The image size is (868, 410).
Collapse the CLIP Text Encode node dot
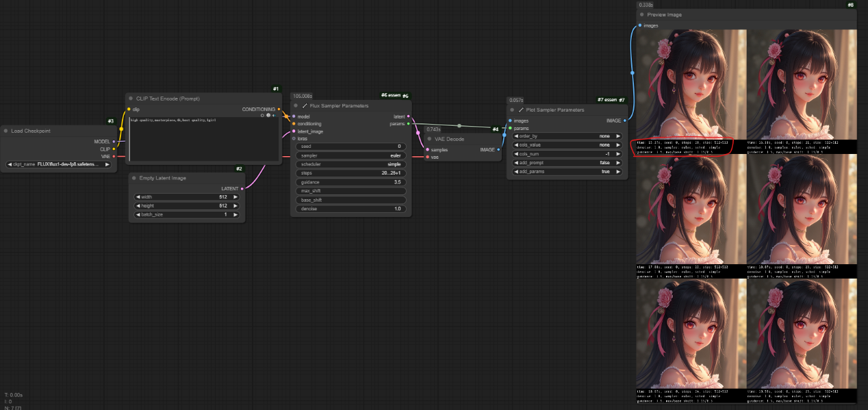pos(131,99)
